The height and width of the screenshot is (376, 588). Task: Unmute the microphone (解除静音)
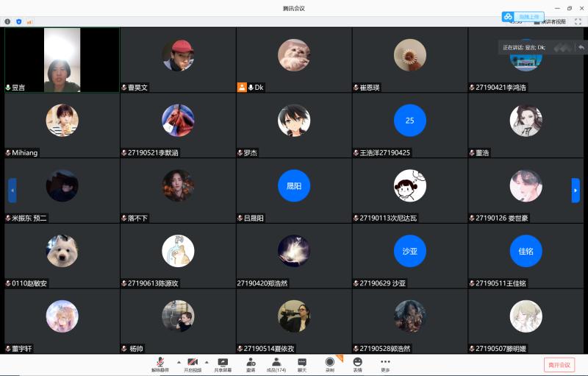click(x=159, y=363)
